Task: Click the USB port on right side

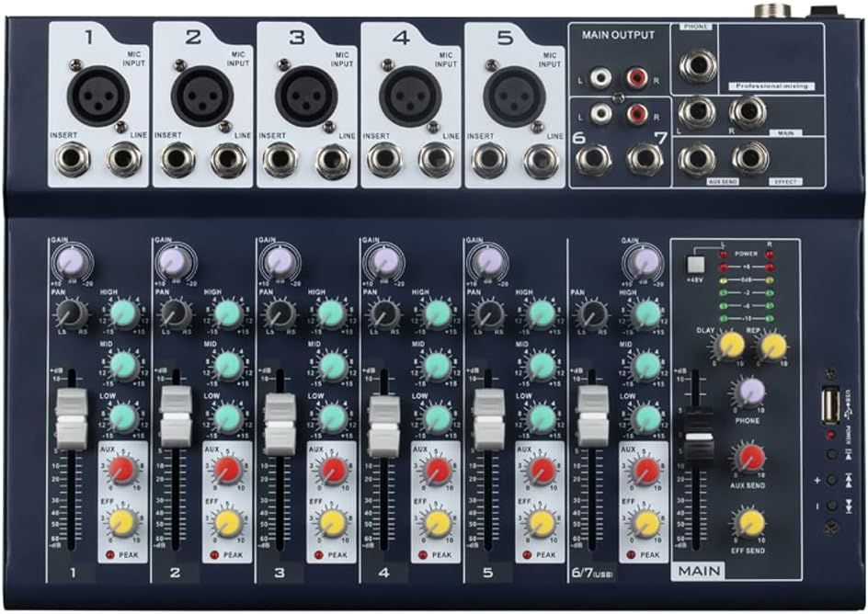Action: [x=832, y=406]
